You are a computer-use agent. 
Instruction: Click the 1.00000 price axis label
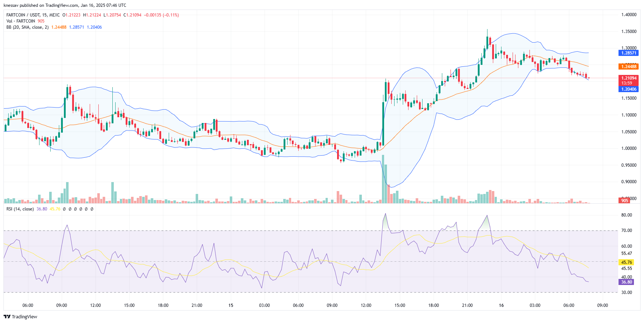[629, 148]
